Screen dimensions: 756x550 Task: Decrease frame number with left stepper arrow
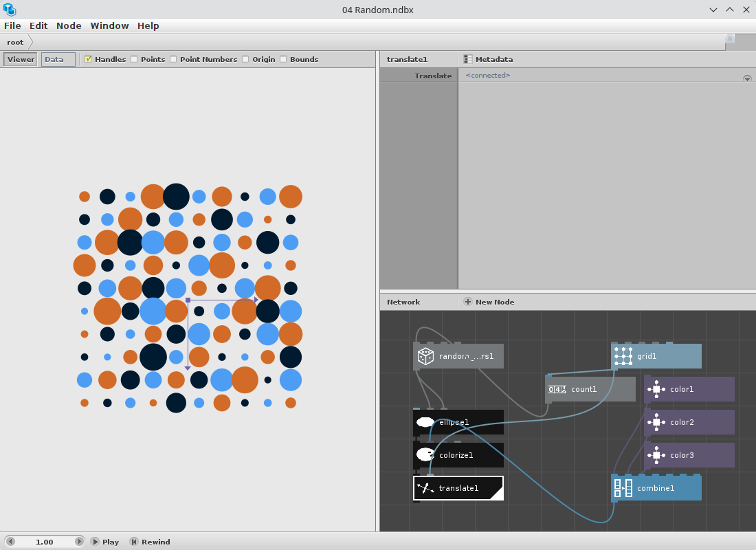click(10, 541)
